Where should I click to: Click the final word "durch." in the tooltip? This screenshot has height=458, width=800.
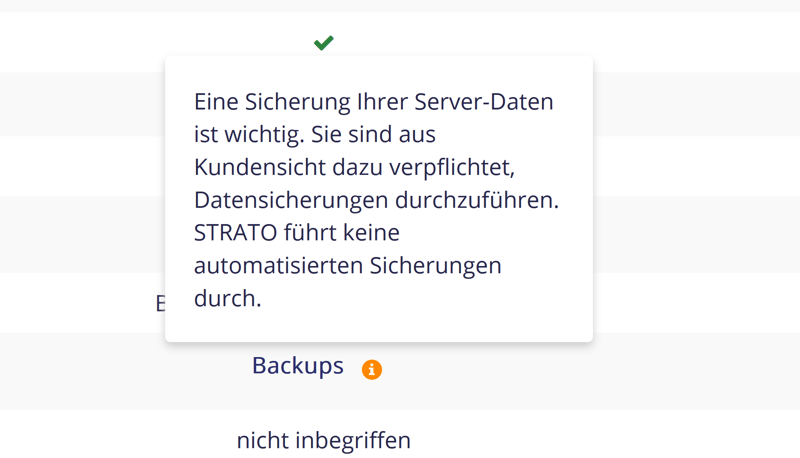(227, 298)
